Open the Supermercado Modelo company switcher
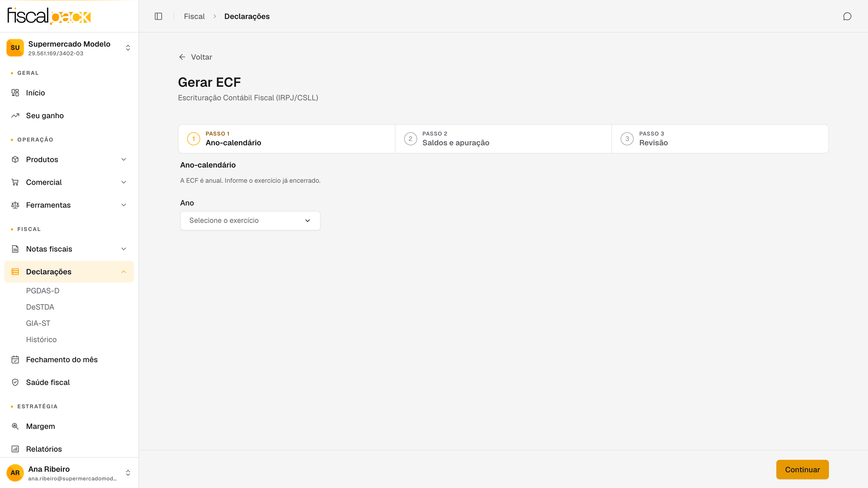This screenshot has width=868, height=488. pyautogui.click(x=69, y=48)
